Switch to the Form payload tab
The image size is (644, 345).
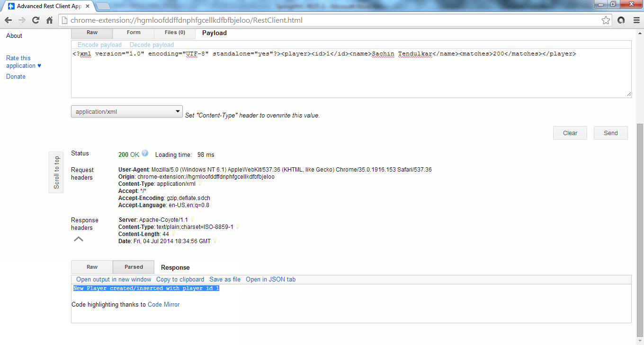coord(133,33)
